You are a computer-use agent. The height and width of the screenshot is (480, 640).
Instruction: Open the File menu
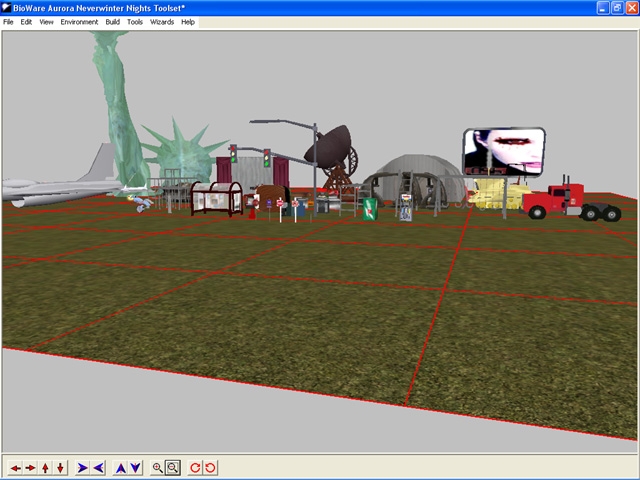click(x=9, y=22)
